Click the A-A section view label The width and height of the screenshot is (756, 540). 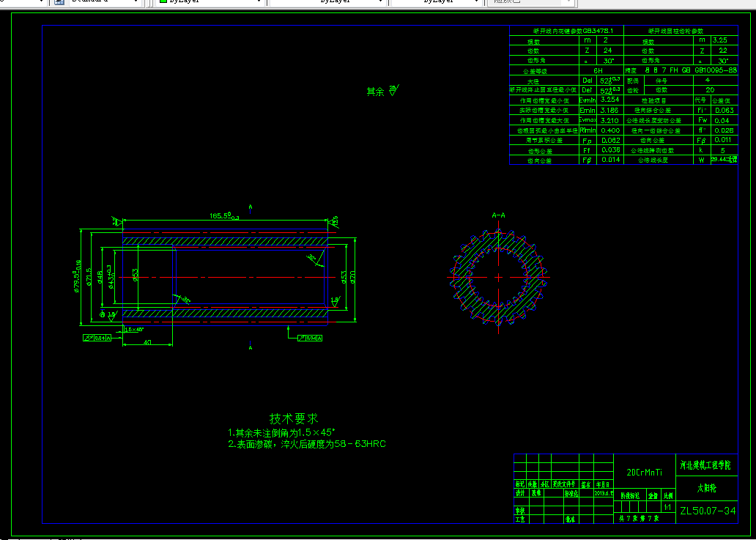498,215
